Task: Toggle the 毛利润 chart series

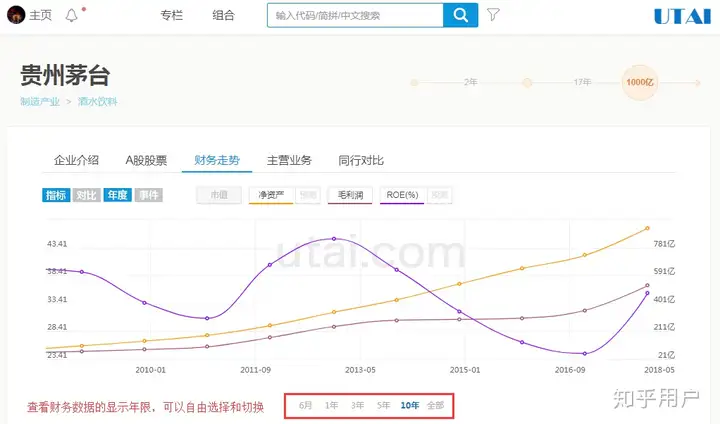Action: pos(350,195)
